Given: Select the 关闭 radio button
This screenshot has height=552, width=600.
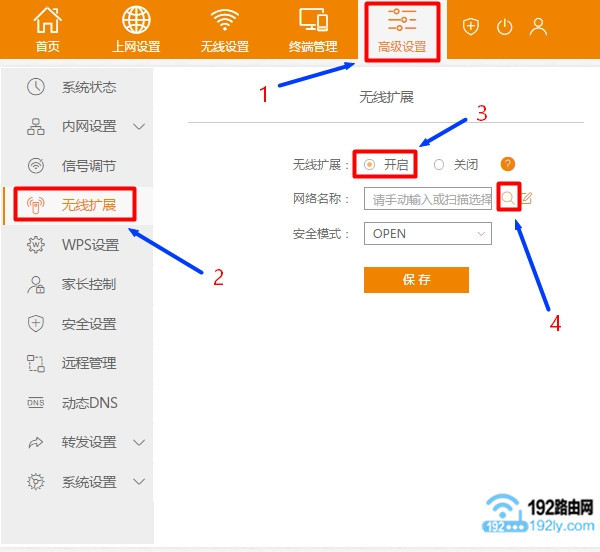Looking at the screenshot, I should click(439, 164).
